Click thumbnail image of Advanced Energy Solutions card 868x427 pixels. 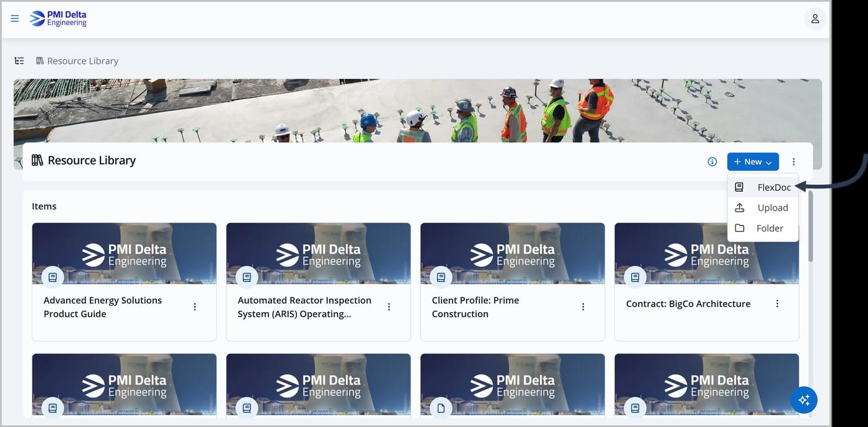click(124, 253)
